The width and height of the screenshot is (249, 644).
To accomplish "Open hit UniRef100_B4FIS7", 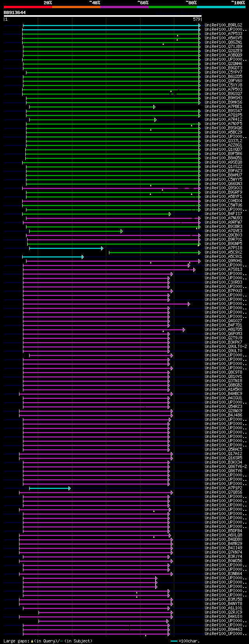I will [223, 214].
